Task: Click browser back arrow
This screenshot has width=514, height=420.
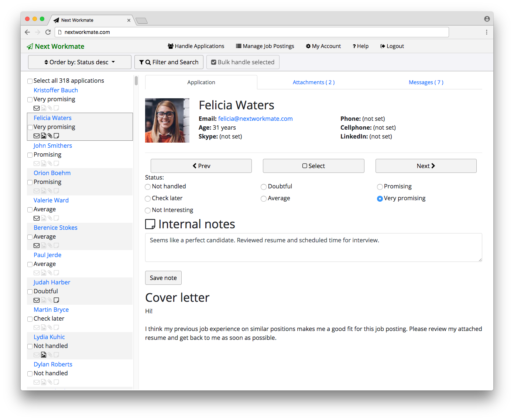Action: pyautogui.click(x=27, y=32)
